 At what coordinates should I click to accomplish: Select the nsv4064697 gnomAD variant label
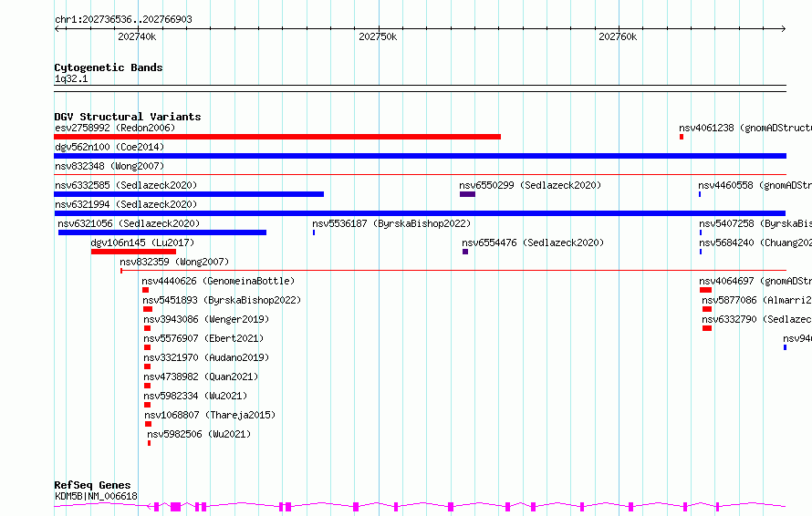pos(755,281)
